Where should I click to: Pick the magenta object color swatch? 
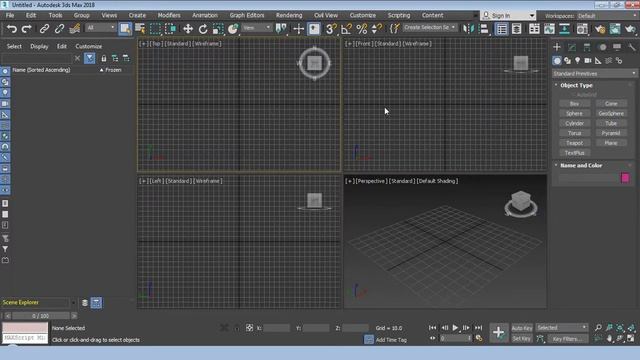pyautogui.click(x=625, y=178)
